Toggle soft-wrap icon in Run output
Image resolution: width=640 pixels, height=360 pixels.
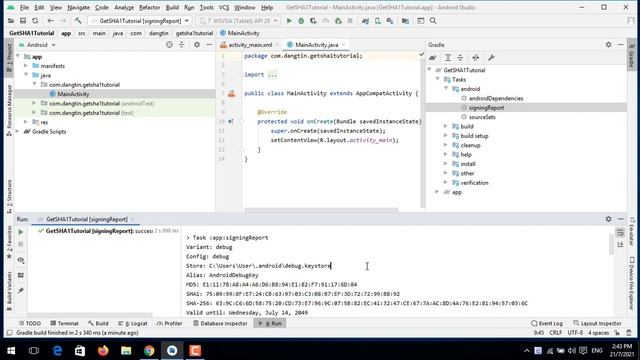coord(620,233)
